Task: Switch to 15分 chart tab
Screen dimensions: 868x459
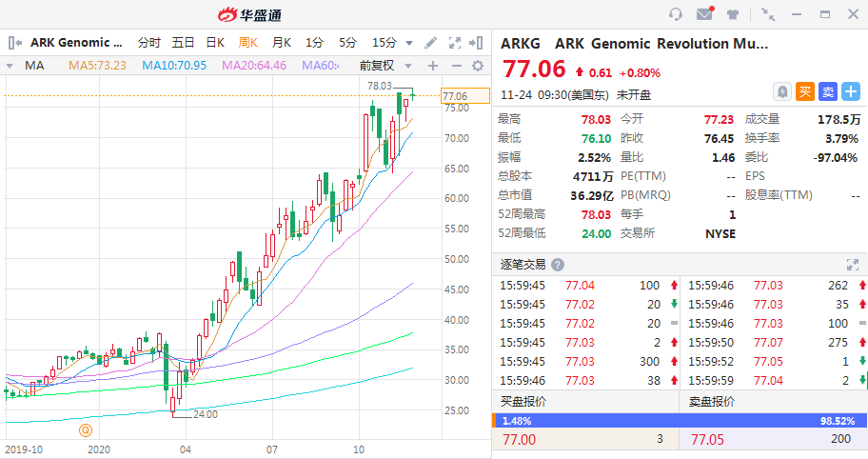Action: [x=385, y=43]
